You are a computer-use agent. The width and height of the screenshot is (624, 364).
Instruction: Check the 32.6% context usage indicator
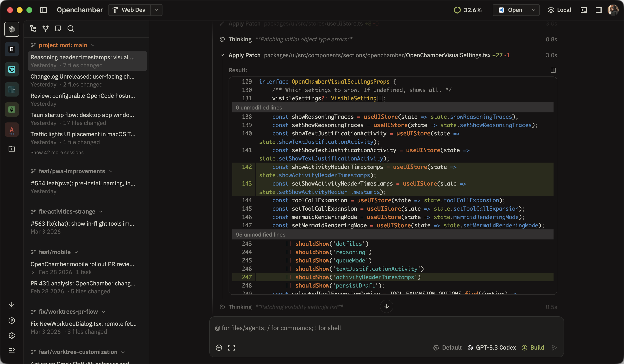click(468, 10)
